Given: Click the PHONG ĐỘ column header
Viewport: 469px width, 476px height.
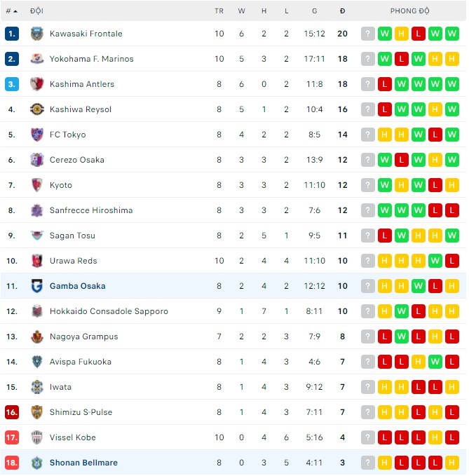Looking at the screenshot, I should pyautogui.click(x=410, y=11).
